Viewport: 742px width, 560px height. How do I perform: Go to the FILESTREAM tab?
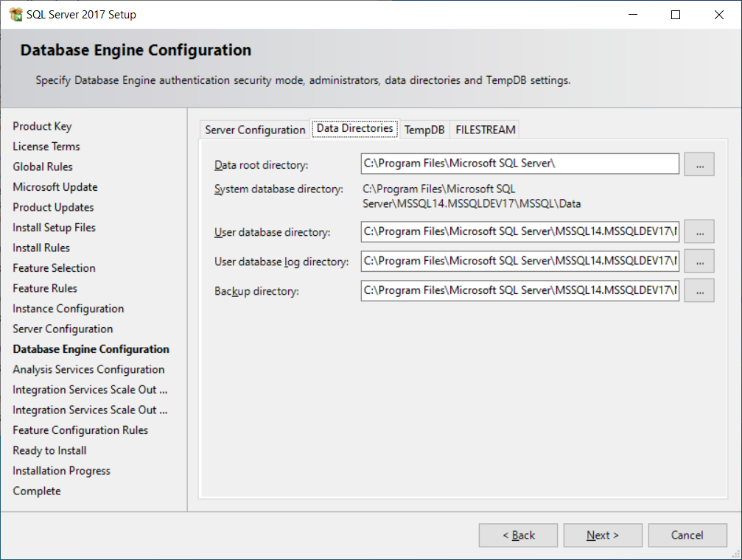486,130
